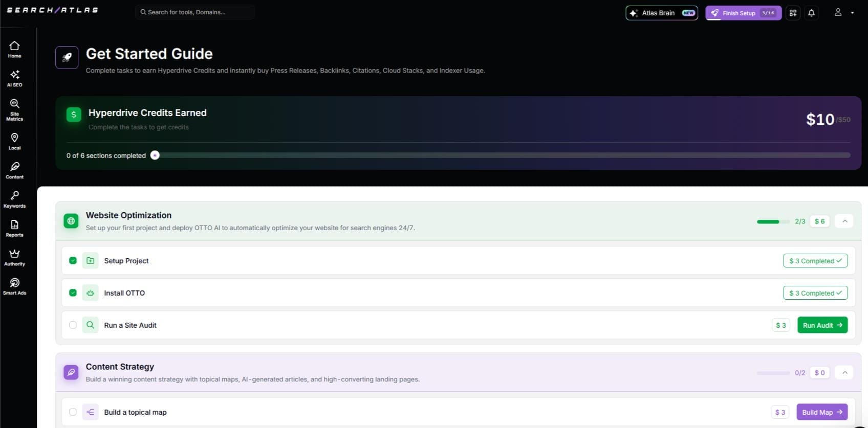
Task: Click the Content Strategy heading
Action: [120, 367]
